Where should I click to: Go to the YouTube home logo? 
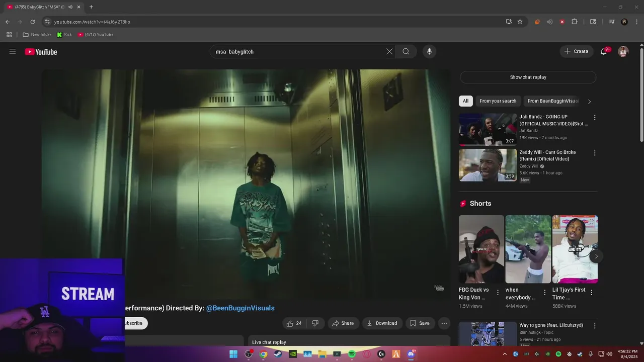coord(41,52)
